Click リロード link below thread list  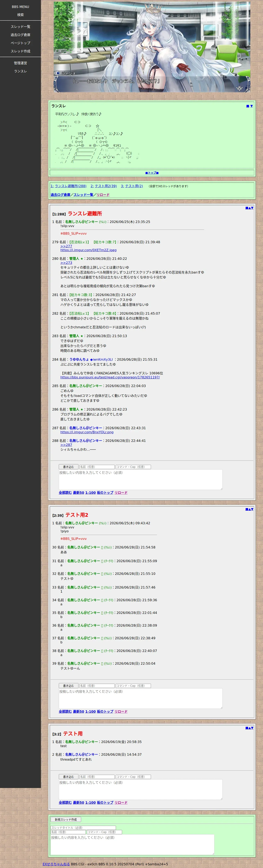pos(103,195)
